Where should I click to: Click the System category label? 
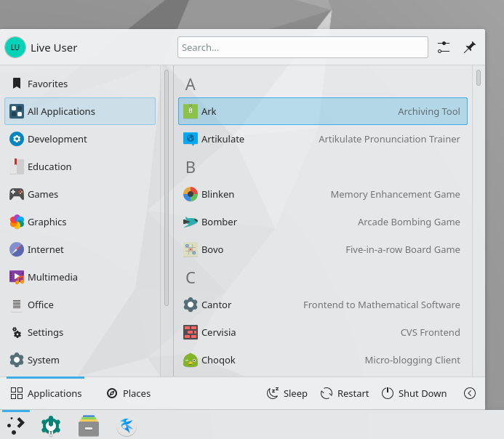tap(44, 360)
